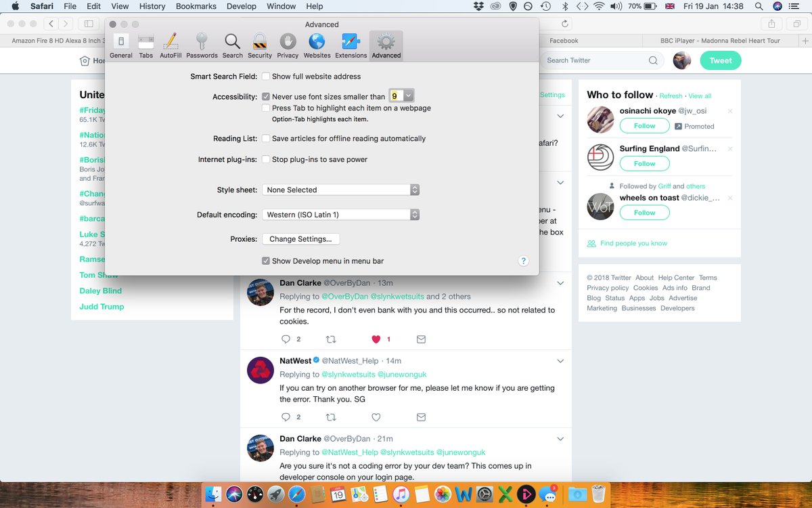
Task: Enable Press Tab to highlight each item
Action: 266,108
